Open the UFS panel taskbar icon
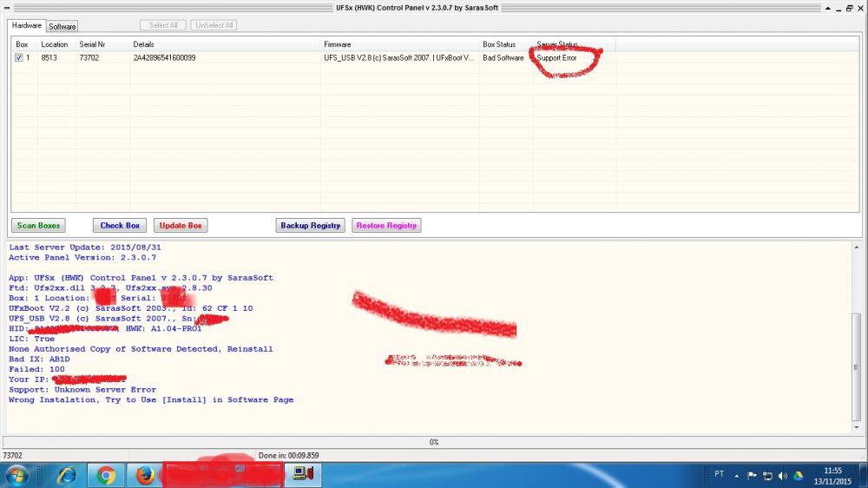868x488 pixels. coord(303,475)
